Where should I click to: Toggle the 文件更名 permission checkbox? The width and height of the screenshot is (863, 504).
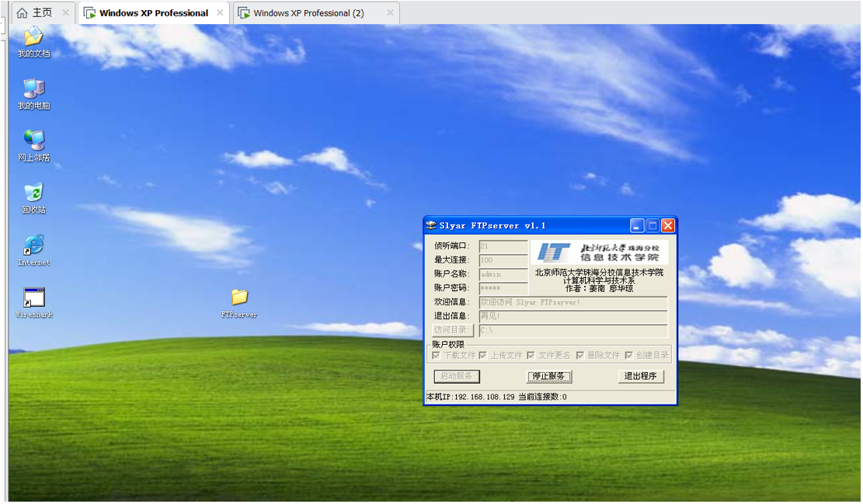(531, 356)
